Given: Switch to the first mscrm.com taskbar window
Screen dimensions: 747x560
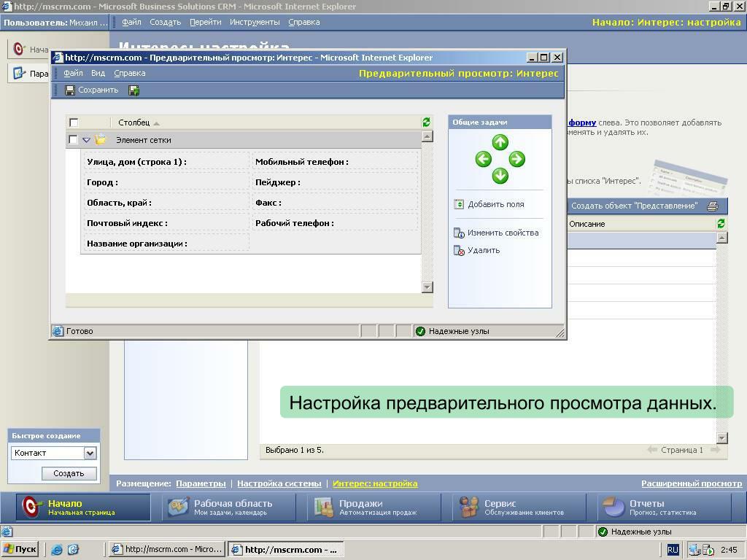Looking at the screenshot, I should [x=167, y=550].
